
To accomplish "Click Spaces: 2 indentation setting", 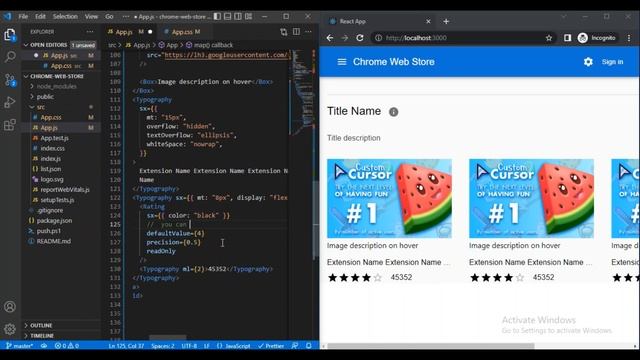I will (x=162, y=346).
